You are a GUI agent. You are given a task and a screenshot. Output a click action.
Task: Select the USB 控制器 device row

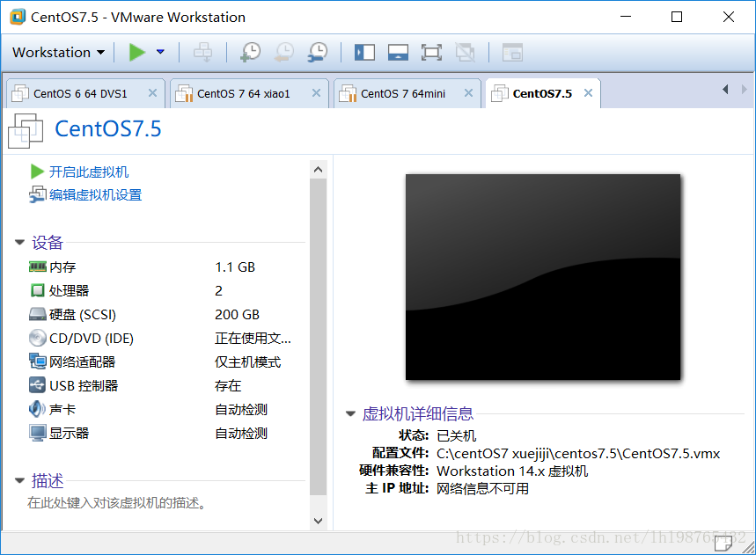click(x=166, y=385)
